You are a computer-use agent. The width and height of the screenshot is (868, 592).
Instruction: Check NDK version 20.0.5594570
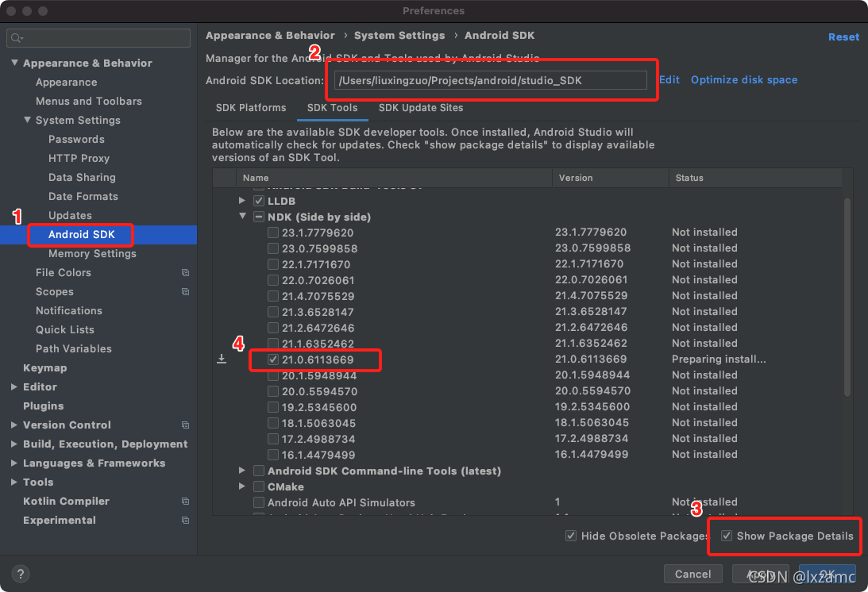point(273,391)
